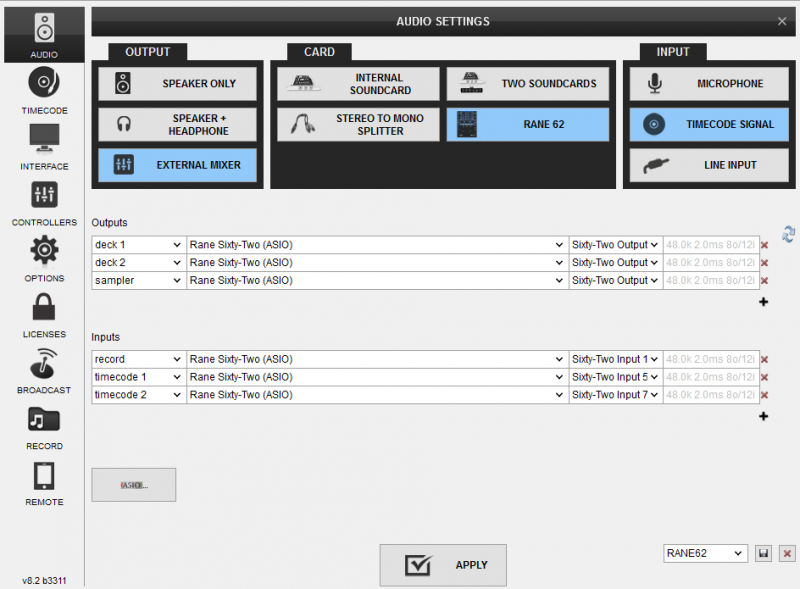
Task: Open the Timecode settings section
Action: pos(44,91)
